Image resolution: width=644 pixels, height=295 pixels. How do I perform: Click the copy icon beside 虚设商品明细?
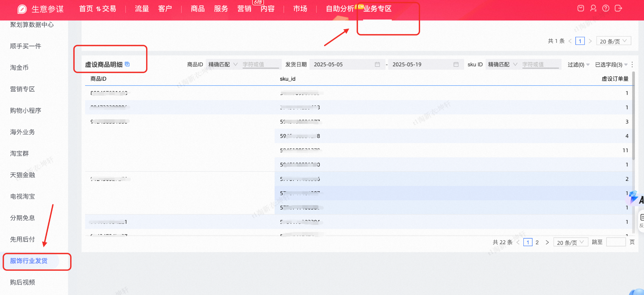127,64
